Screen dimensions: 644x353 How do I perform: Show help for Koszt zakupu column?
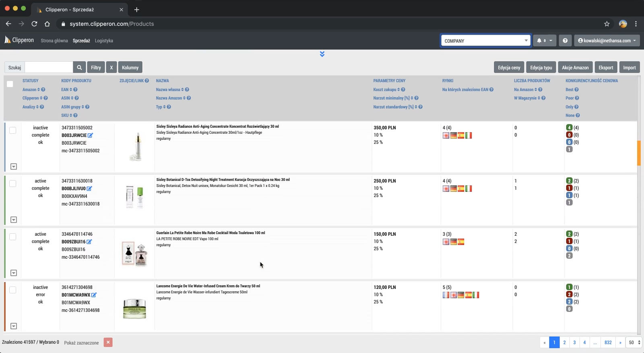403,89
